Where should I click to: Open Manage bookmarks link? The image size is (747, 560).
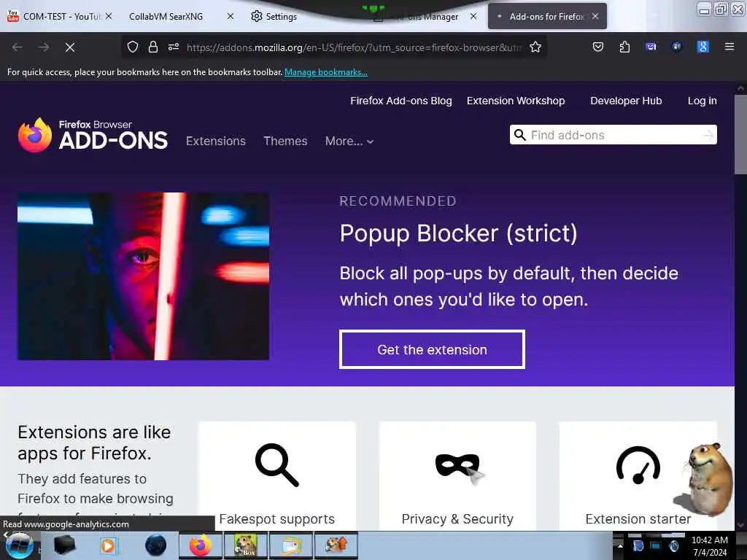click(x=326, y=72)
